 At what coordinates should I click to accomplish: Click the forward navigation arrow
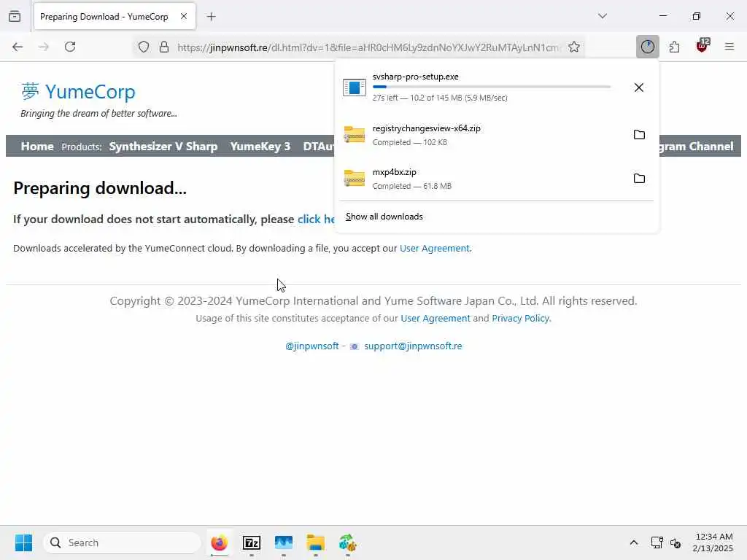44,47
